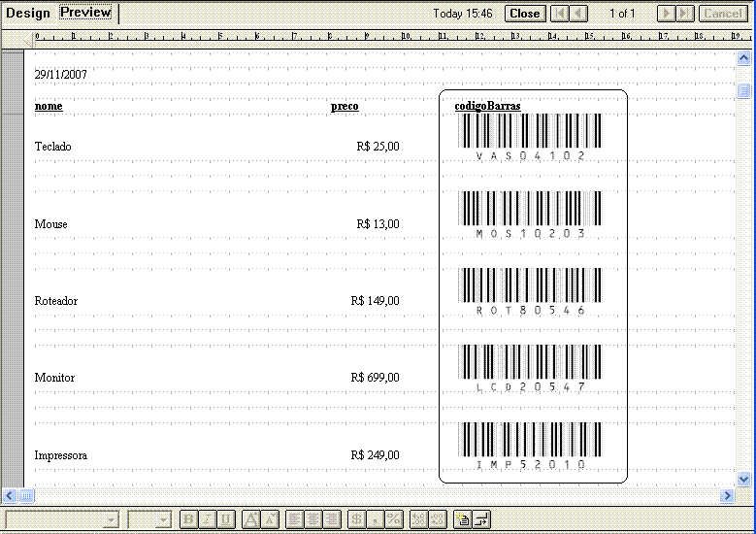Image resolution: width=756 pixels, height=534 pixels.
Task: Click the LCD20547 barcode image
Action: [530, 369]
